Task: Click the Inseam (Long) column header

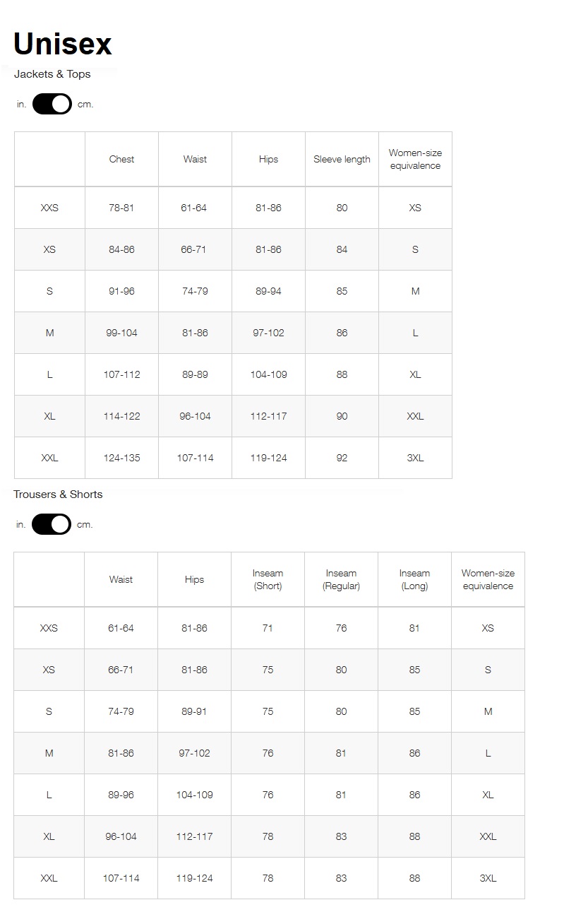Action: 414,580
